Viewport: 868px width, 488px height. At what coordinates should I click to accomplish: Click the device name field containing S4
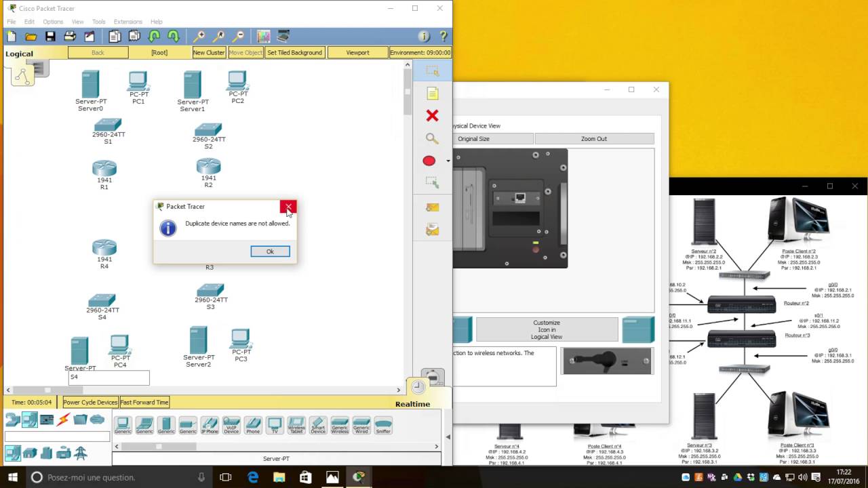click(108, 377)
